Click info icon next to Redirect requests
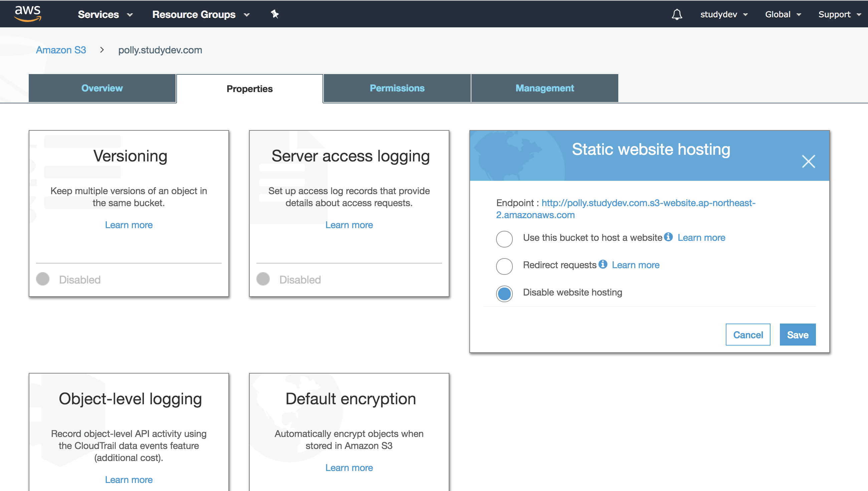 coord(603,265)
